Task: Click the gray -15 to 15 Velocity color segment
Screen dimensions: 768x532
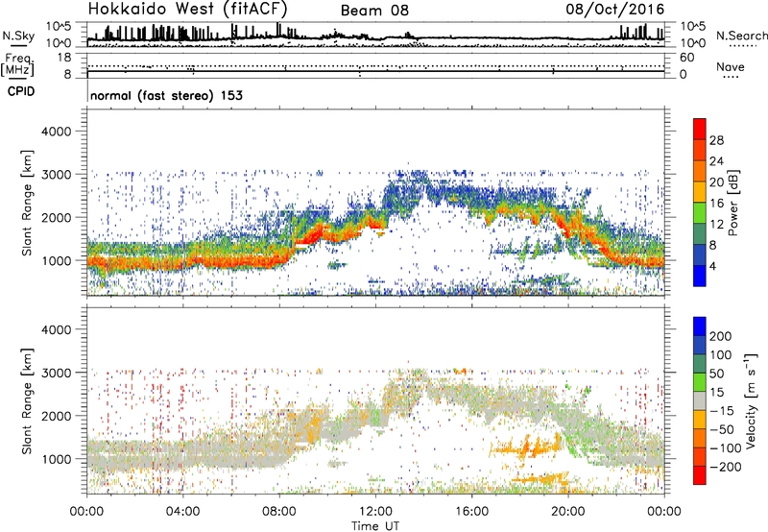Action: click(x=700, y=400)
